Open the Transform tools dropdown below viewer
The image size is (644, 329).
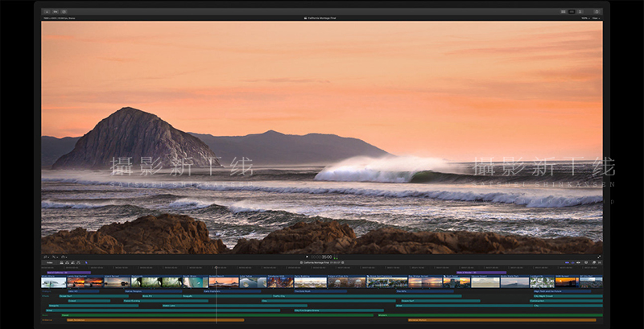45,257
